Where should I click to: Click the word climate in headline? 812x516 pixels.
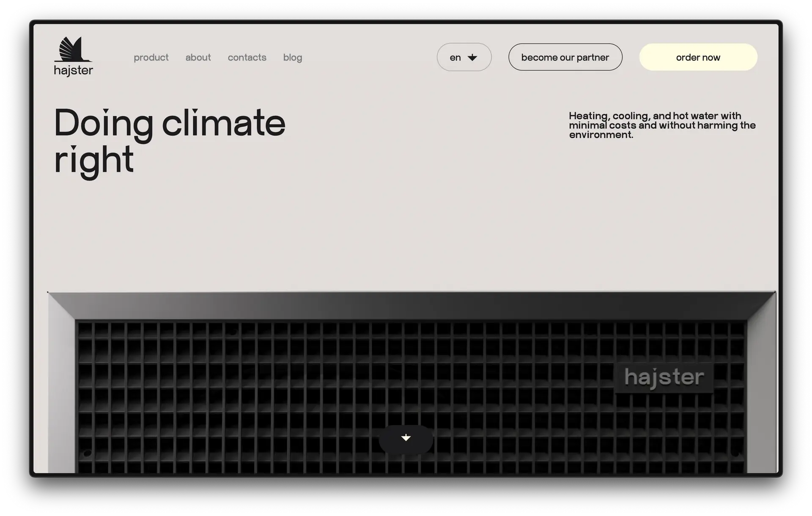click(223, 123)
